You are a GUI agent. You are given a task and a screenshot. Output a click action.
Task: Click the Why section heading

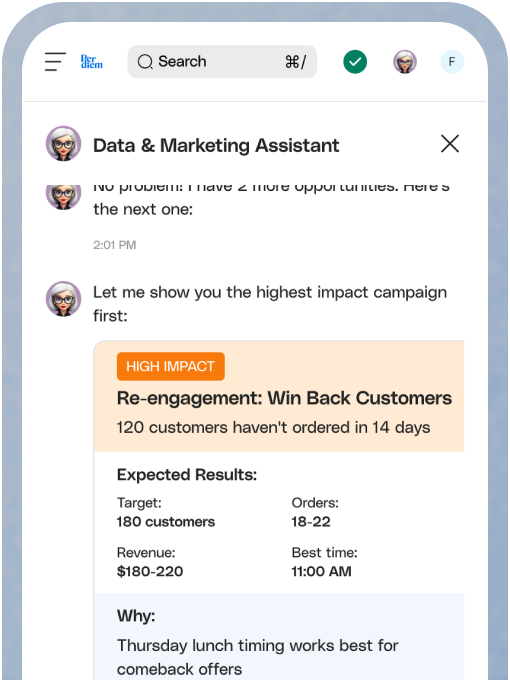(x=136, y=616)
